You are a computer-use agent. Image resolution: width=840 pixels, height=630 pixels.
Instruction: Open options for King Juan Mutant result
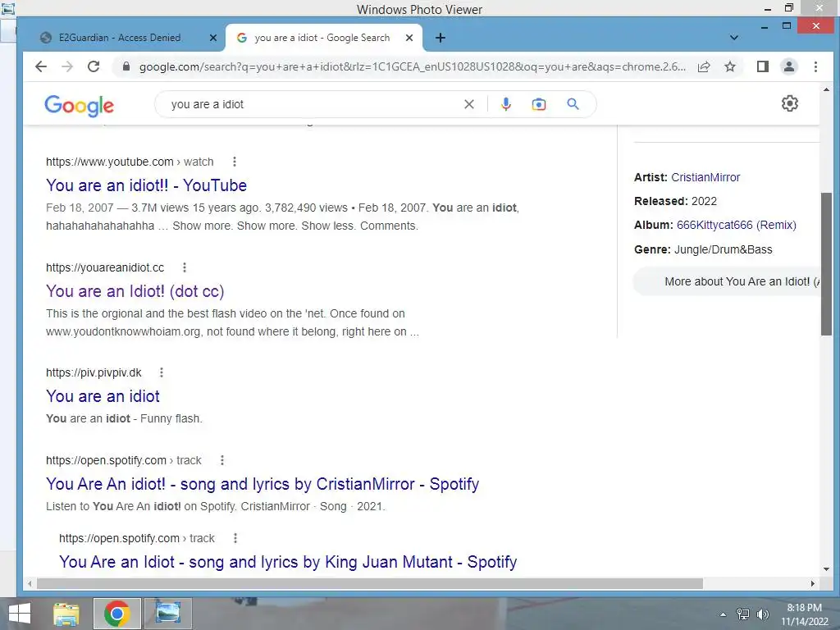click(235, 538)
